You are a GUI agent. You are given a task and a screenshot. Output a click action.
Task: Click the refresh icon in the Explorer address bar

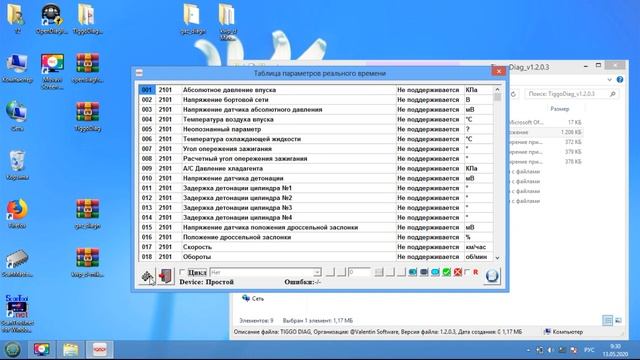pyautogui.click(x=513, y=94)
